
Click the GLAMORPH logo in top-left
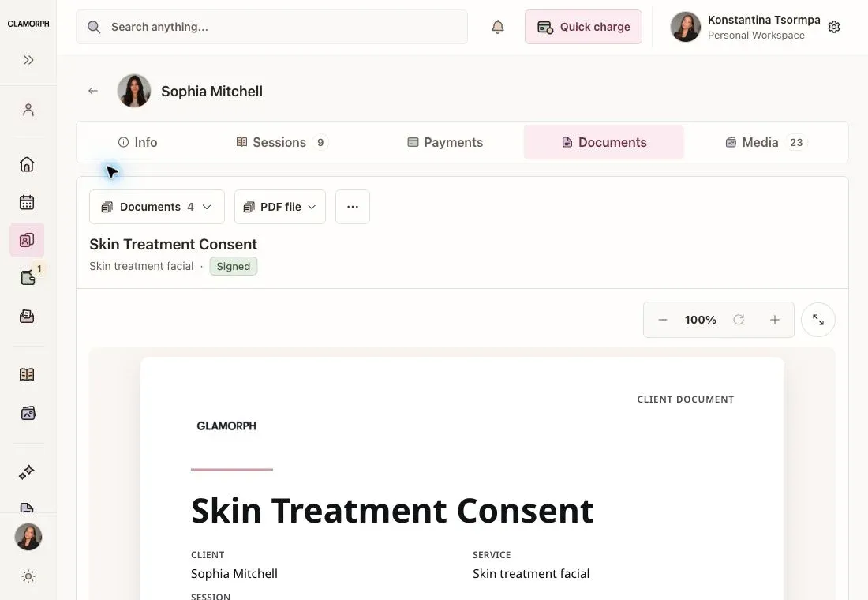(28, 24)
